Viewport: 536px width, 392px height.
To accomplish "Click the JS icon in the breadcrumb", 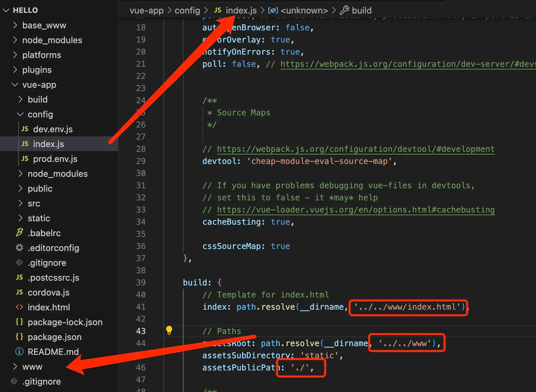I will 218,10.
